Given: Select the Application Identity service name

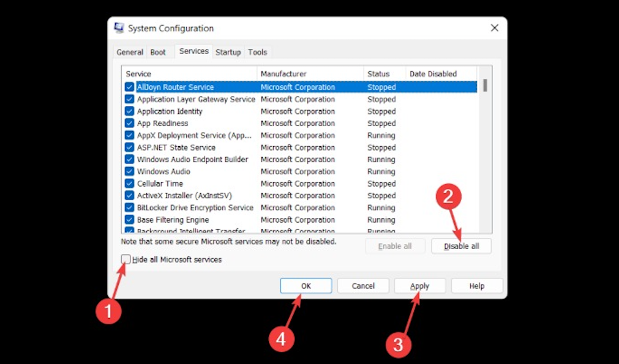Looking at the screenshot, I should (x=170, y=111).
